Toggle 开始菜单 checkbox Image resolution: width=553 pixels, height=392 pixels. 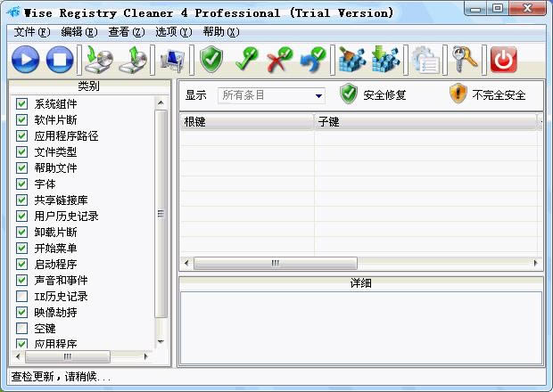(22, 248)
